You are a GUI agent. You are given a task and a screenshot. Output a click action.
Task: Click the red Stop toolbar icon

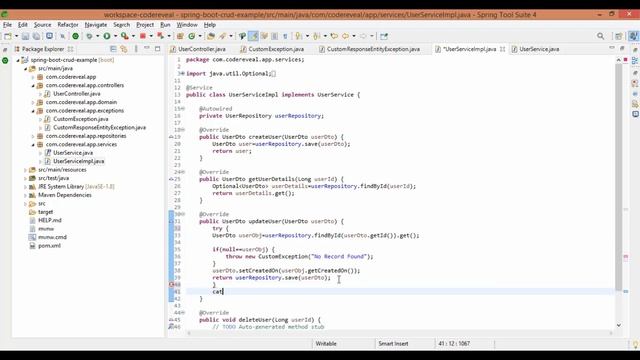click(x=143, y=36)
